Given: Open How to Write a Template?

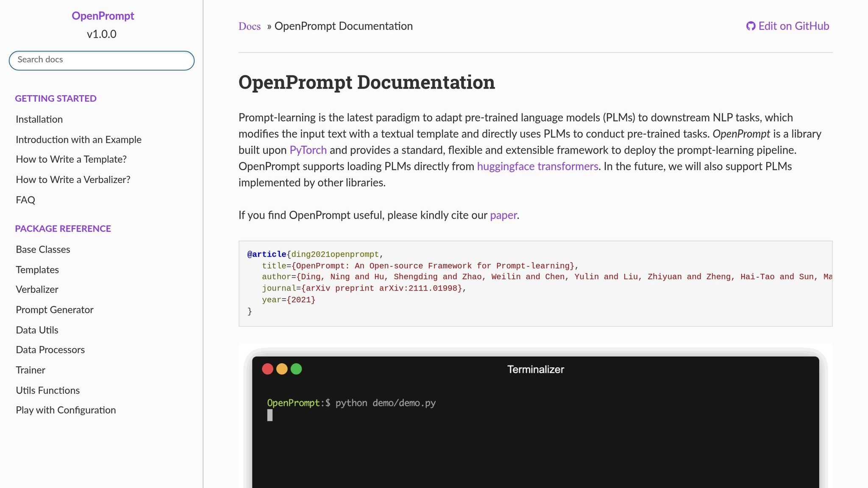Looking at the screenshot, I should coord(71,159).
